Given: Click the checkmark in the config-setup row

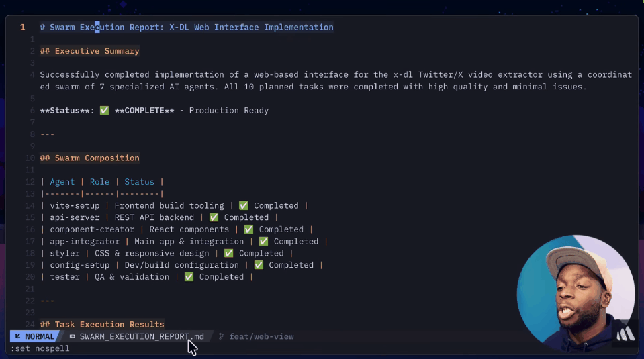Looking at the screenshot, I should (x=259, y=266).
